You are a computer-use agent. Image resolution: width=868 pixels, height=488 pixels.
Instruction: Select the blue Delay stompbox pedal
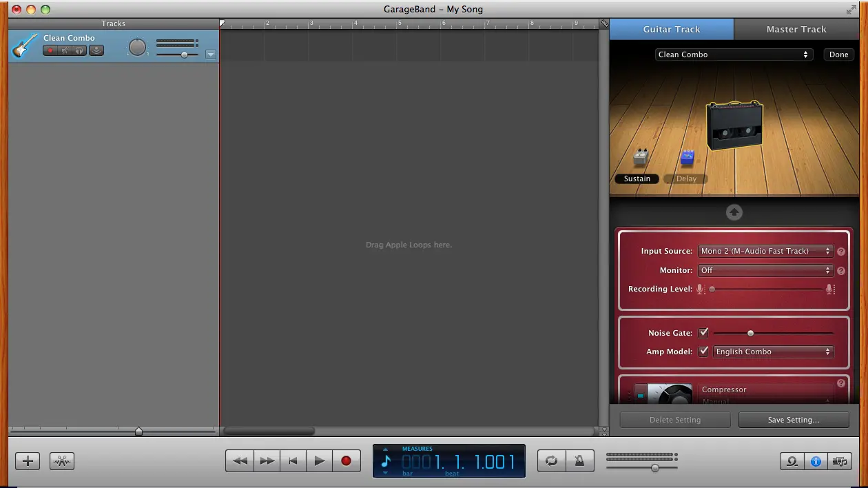688,158
